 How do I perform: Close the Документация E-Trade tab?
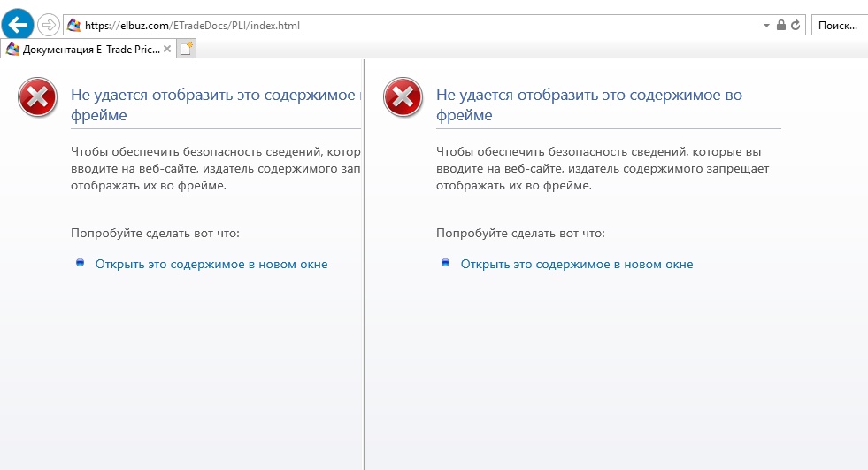click(167, 49)
